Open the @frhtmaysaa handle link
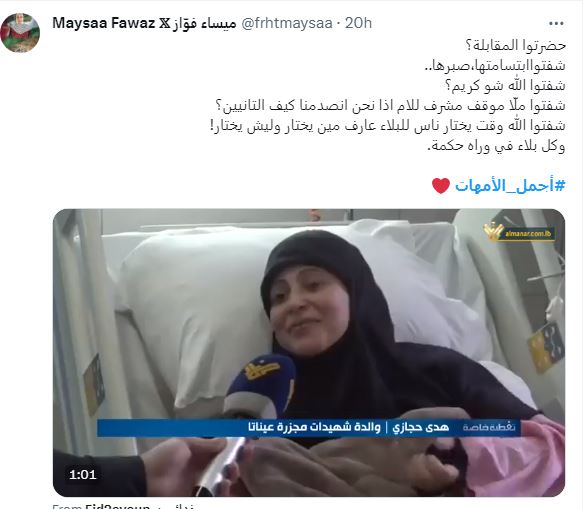 tap(287, 23)
